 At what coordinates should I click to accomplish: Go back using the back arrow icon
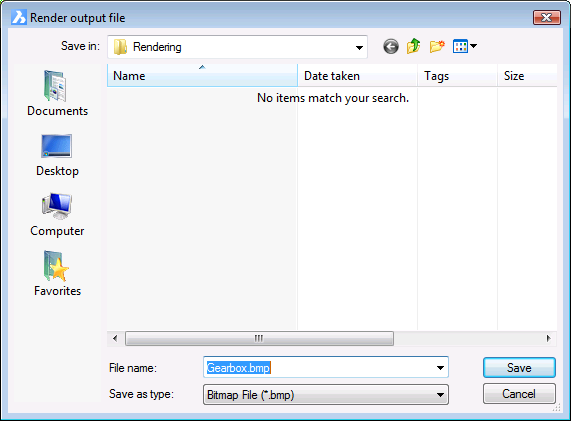tap(391, 47)
